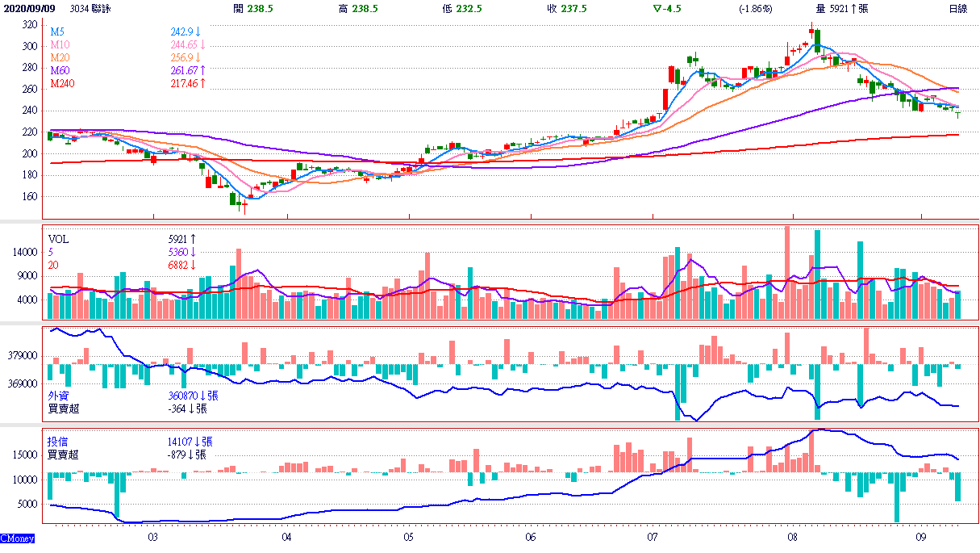The height and width of the screenshot is (553, 980).
Task: Click the 3034 聯詠 stock name
Action: (x=91, y=8)
